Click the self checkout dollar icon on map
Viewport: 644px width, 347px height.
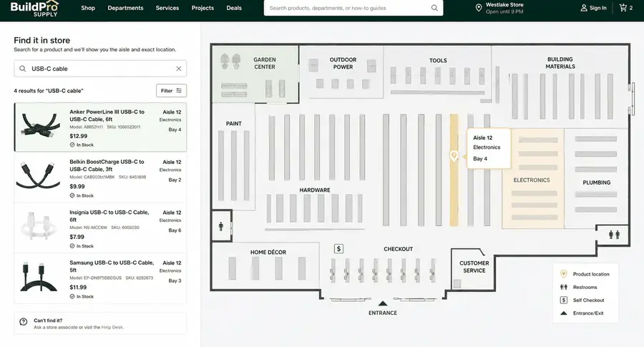338,248
